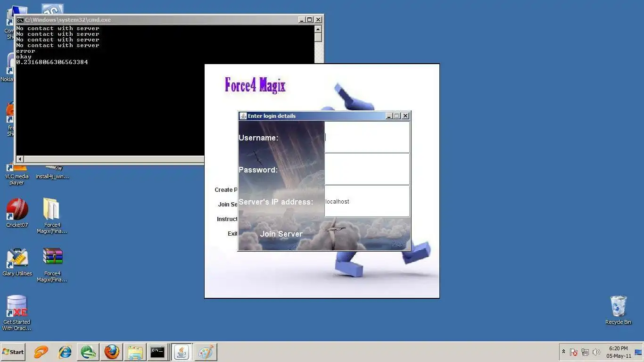This screenshot has height=362, width=644.
Task: Click Create P… in the Force4 Magix main menu
Action: (226, 190)
